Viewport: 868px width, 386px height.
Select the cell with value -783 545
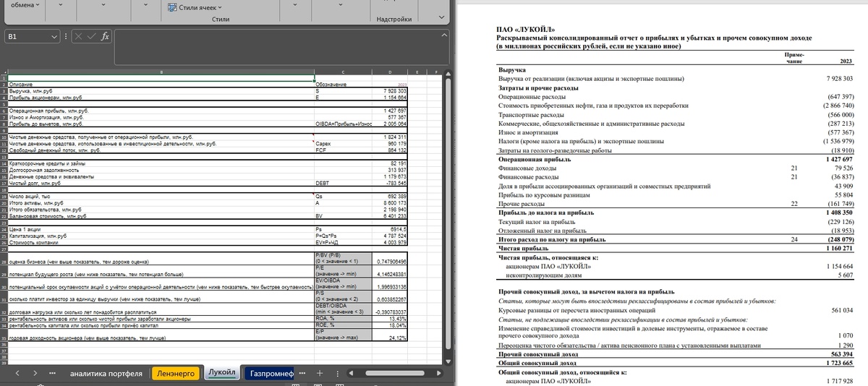coord(391,183)
